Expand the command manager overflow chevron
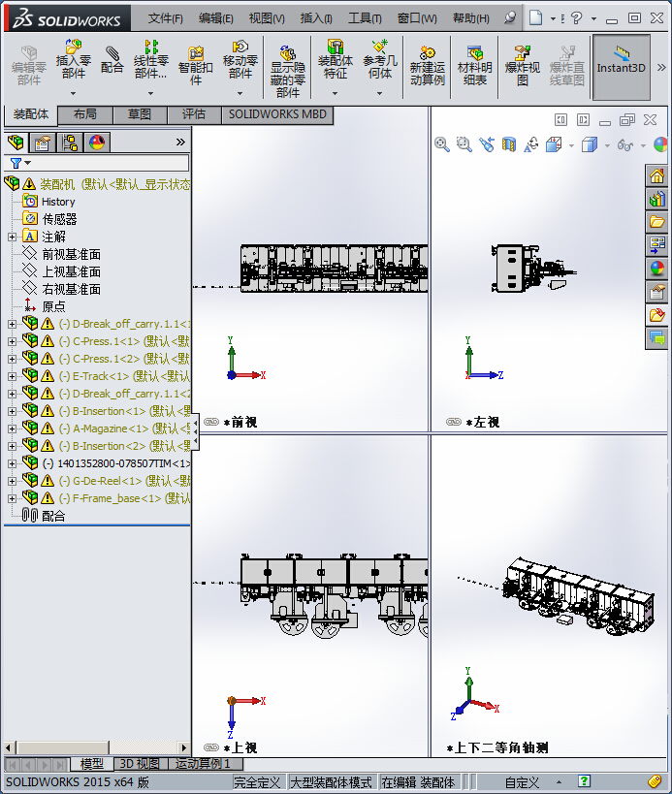 pos(661,67)
